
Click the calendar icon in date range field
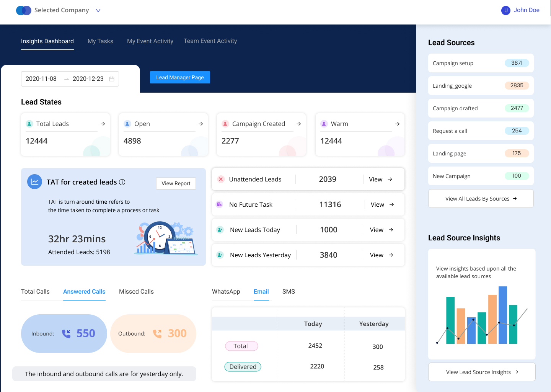point(112,79)
